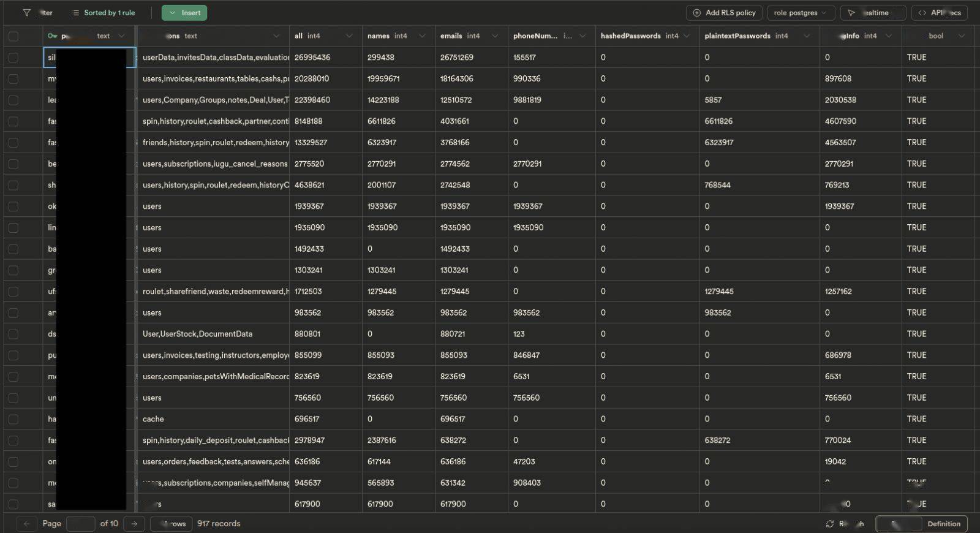The height and width of the screenshot is (533, 980).
Task: Select plaintextPasswords cell 6611826
Action: pos(760,121)
